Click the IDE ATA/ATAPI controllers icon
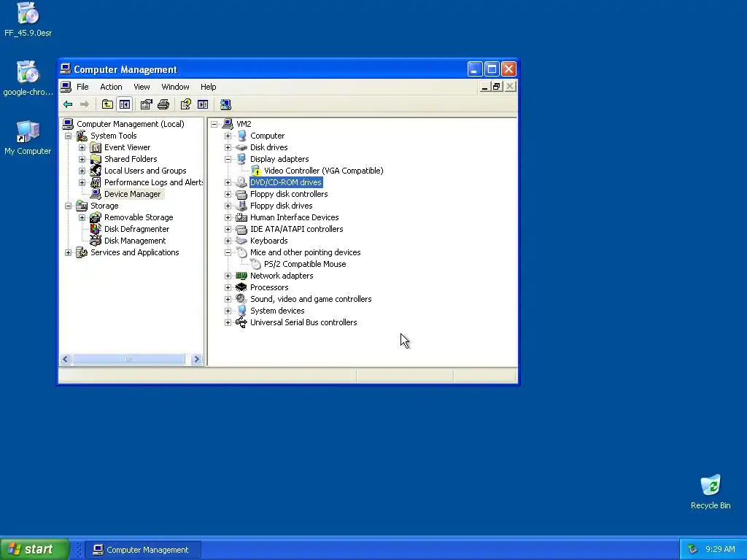 pos(241,229)
